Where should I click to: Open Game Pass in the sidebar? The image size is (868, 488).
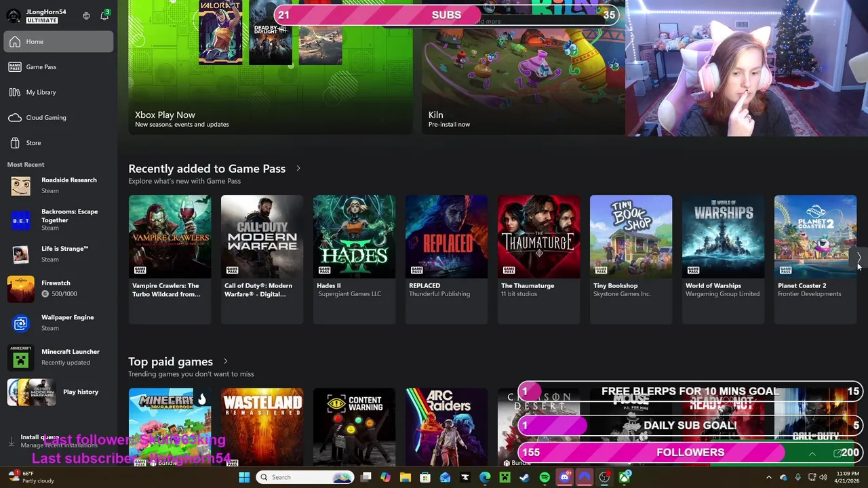click(x=58, y=67)
